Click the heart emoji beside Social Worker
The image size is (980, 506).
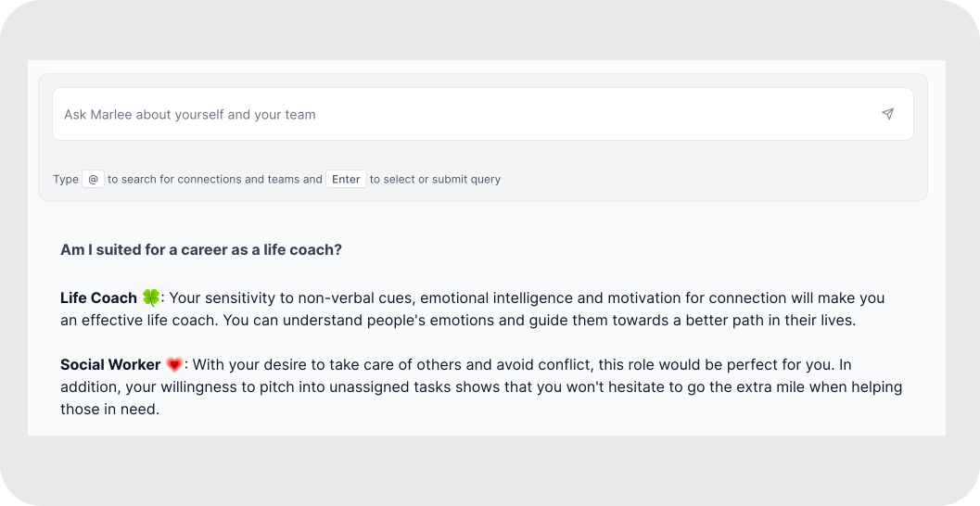coord(174,364)
